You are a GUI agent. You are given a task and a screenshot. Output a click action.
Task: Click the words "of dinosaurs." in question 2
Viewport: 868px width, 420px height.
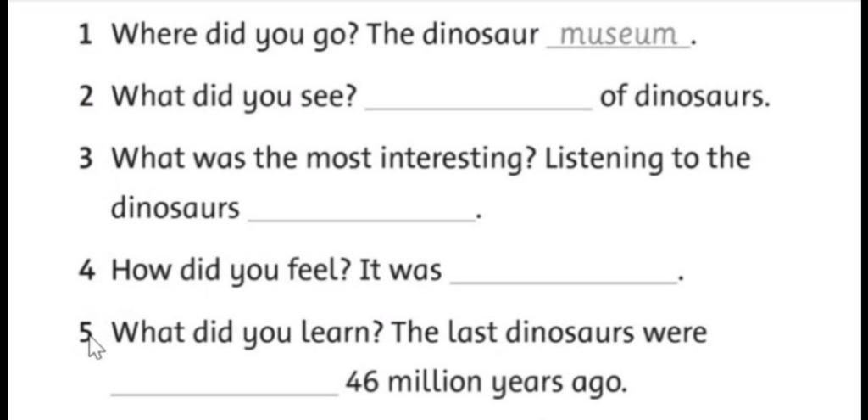[685, 98]
